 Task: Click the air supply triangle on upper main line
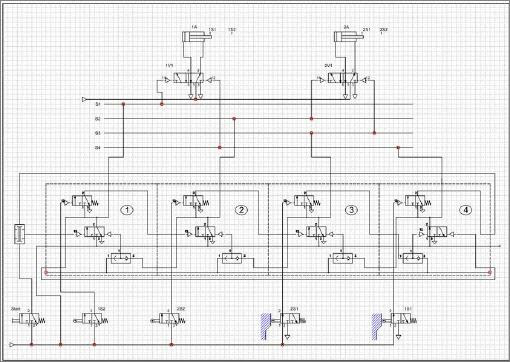point(84,99)
